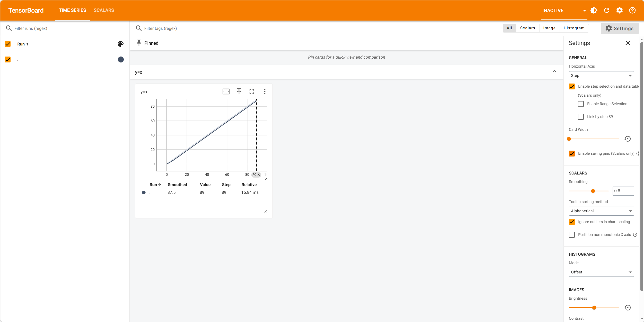Click the Smoothing slider handle
This screenshot has width=644, height=322.
tap(593, 191)
